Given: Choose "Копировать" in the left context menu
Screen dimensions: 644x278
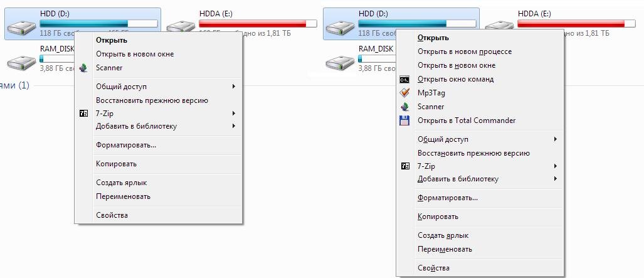Looking at the screenshot, I should 116,164.
